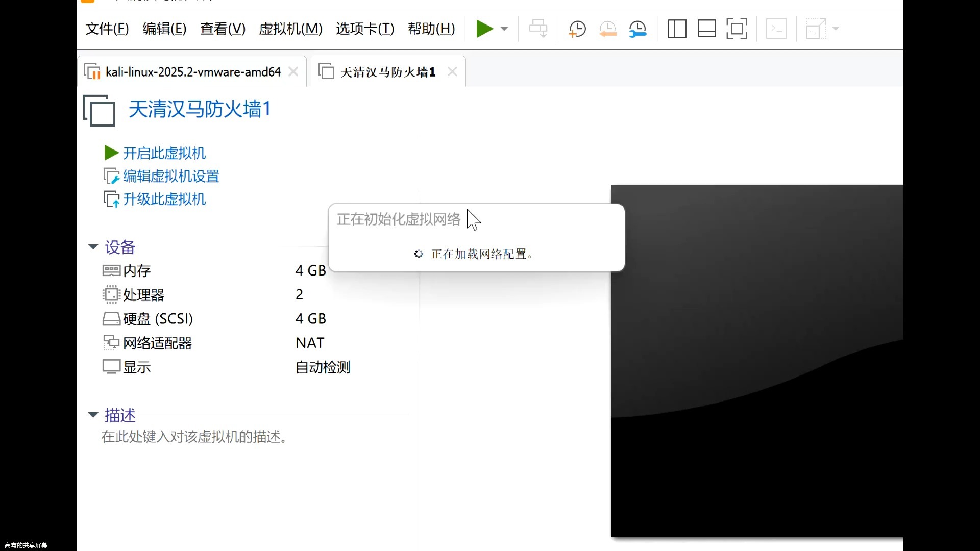
Task: Open the 选项卡(T) menu
Action: click(x=365, y=29)
